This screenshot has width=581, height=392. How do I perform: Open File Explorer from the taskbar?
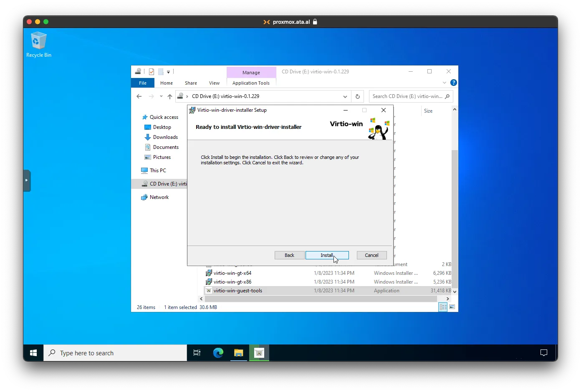pos(238,353)
